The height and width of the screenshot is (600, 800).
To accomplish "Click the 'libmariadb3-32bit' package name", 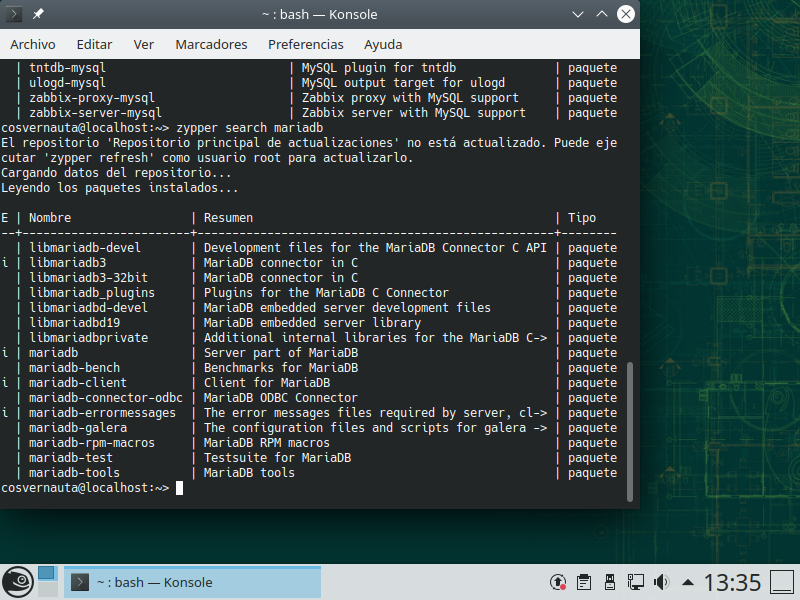I will (x=88, y=278).
